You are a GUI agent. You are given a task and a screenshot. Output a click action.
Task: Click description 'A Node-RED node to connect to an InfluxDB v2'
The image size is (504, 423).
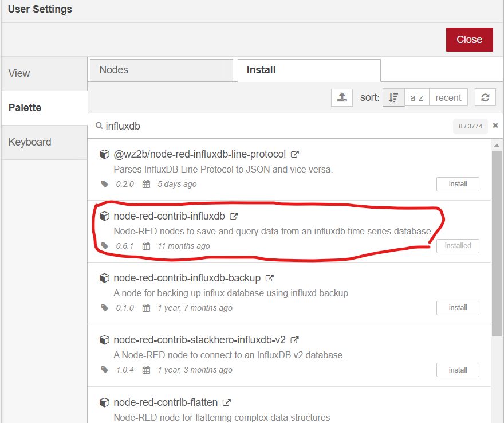pyautogui.click(x=229, y=355)
